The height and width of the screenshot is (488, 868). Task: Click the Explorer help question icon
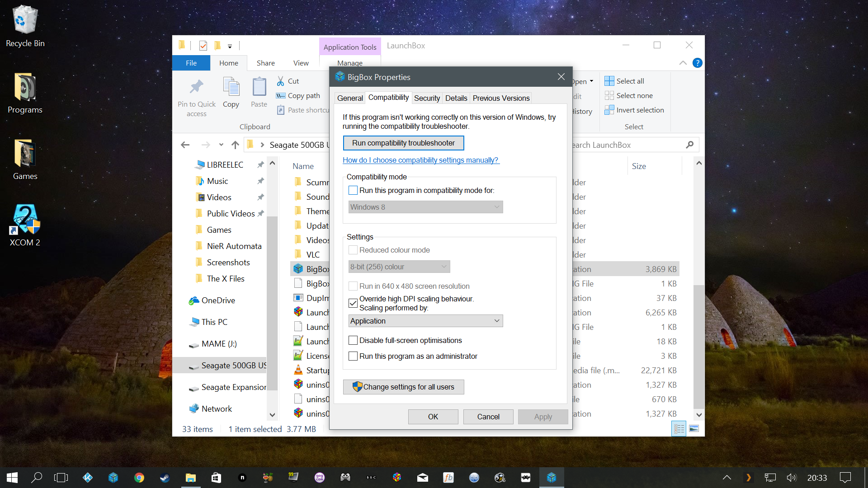click(x=698, y=63)
